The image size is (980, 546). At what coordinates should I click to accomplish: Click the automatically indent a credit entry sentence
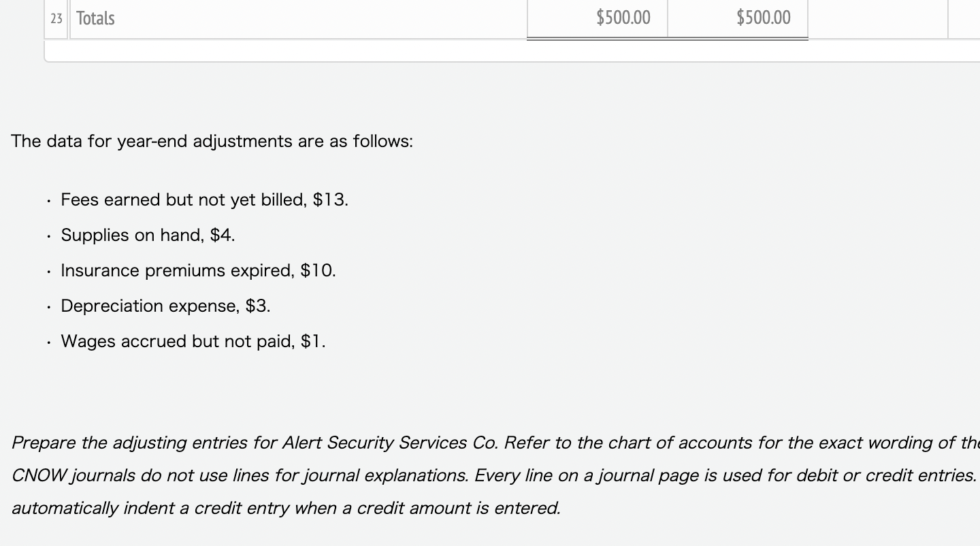pyautogui.click(x=286, y=508)
